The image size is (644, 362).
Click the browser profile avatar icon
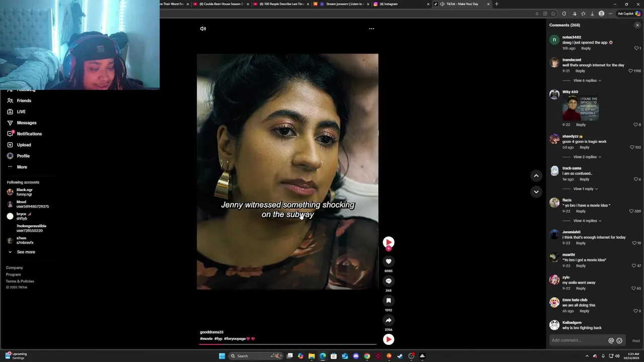click(601, 14)
